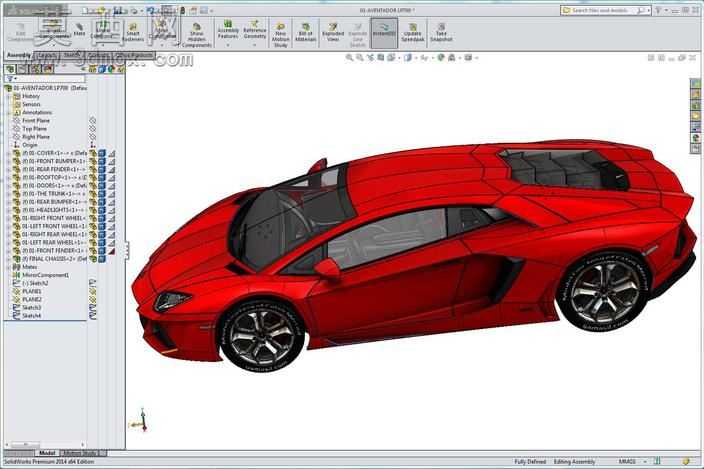Select MirrorComponent1 in feature tree
704x469 pixels.
click(45, 275)
